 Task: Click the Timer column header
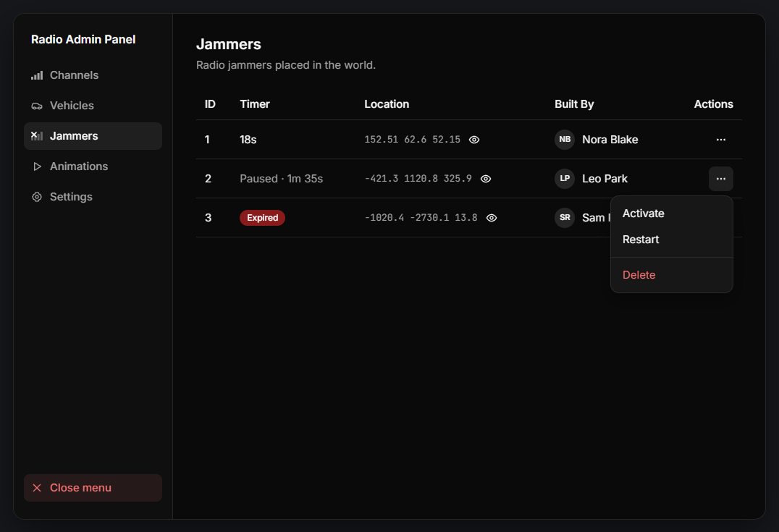pyautogui.click(x=254, y=104)
